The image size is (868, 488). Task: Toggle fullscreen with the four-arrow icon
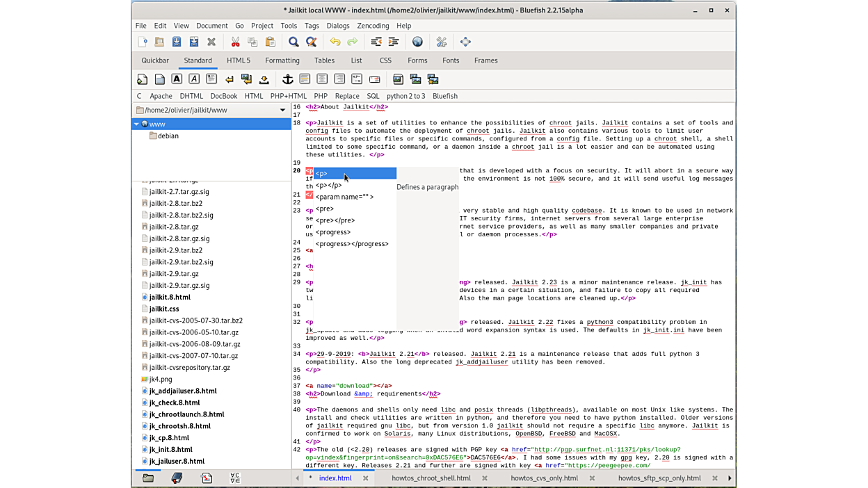[465, 42]
